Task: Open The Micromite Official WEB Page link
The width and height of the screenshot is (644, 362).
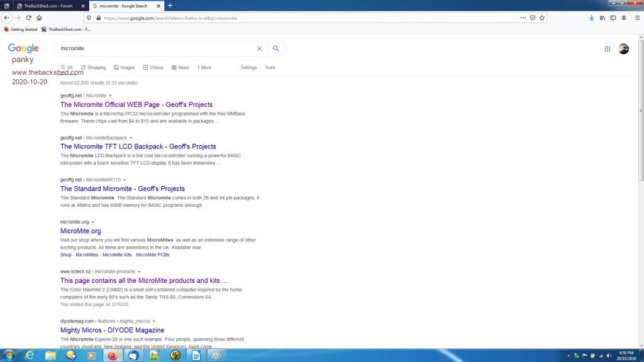Action: [136, 104]
